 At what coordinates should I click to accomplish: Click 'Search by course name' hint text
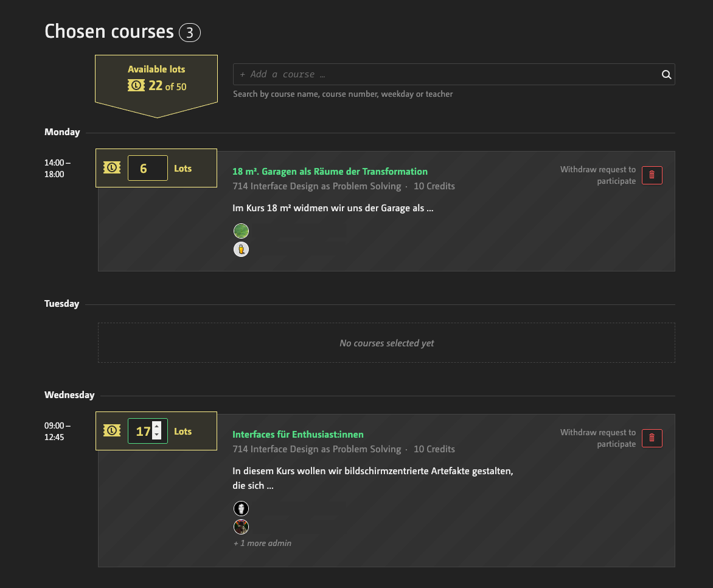(343, 94)
